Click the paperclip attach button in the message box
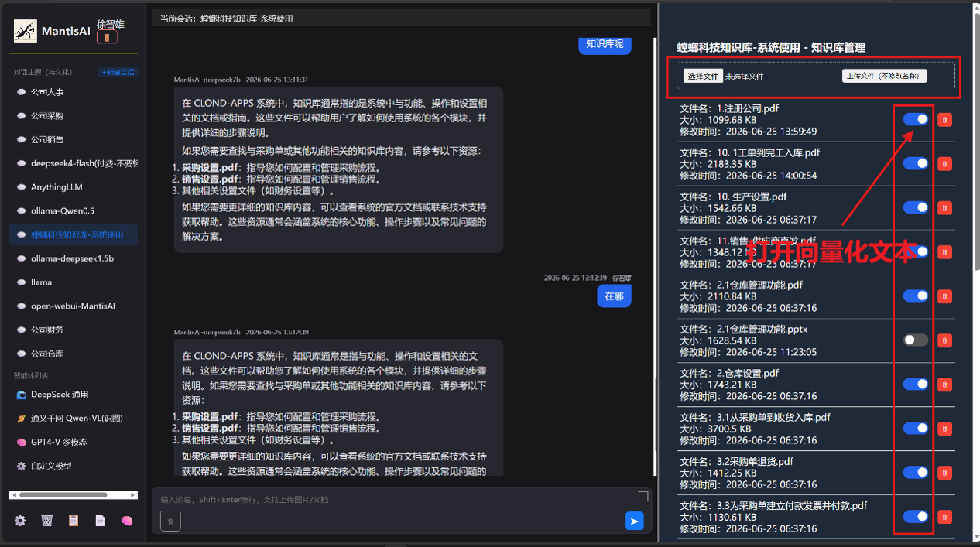The width and height of the screenshot is (980, 547). tap(170, 521)
